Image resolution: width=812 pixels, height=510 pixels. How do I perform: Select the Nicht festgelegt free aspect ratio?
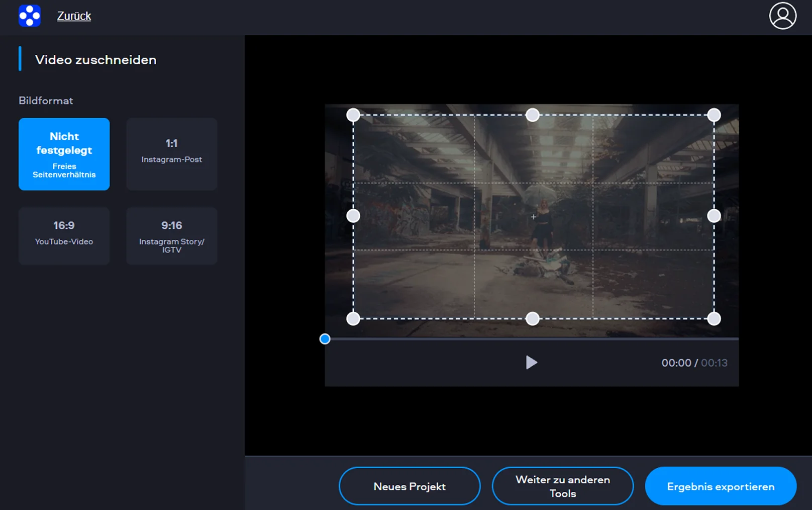64,154
